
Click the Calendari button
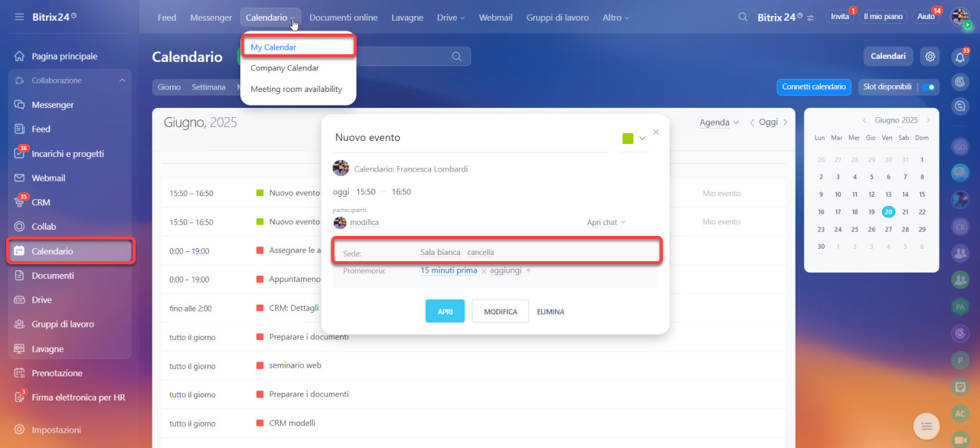pos(888,56)
